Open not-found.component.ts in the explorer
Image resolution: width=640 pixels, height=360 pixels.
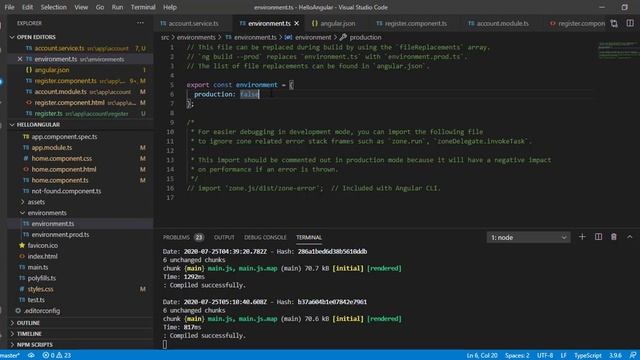click(x=66, y=191)
